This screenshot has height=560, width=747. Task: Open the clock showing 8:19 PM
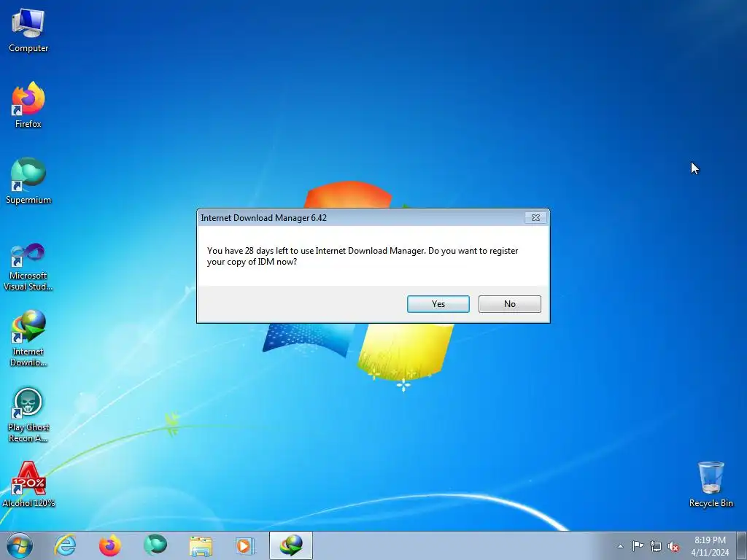pos(710,545)
